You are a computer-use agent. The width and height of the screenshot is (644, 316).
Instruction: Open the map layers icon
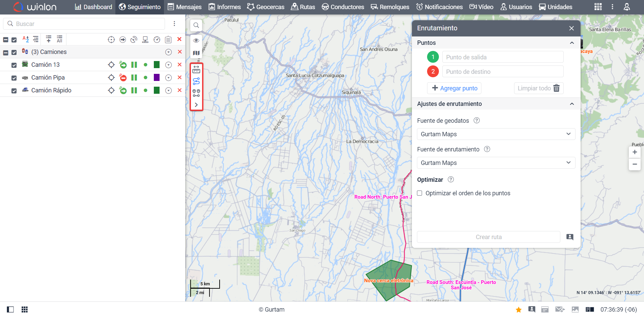point(196,53)
